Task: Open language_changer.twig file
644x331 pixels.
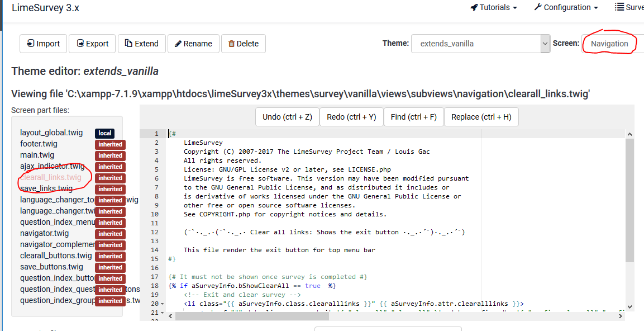Action: (58, 211)
